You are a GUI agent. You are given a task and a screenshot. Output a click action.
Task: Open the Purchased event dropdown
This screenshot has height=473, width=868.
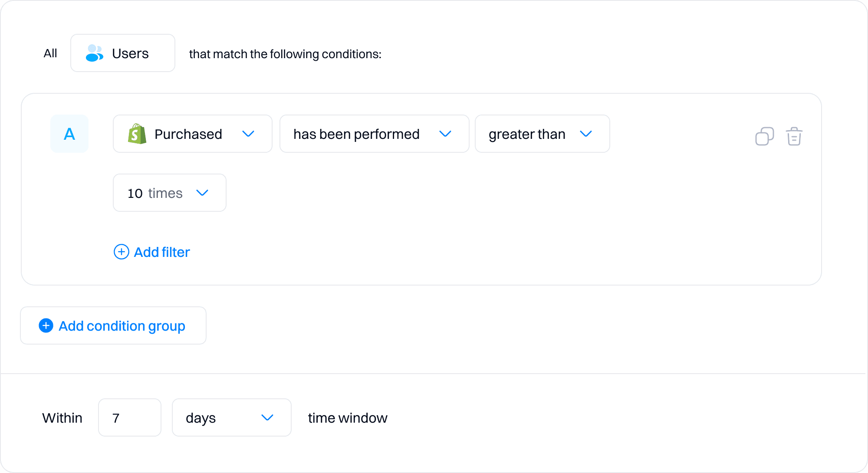pos(192,134)
